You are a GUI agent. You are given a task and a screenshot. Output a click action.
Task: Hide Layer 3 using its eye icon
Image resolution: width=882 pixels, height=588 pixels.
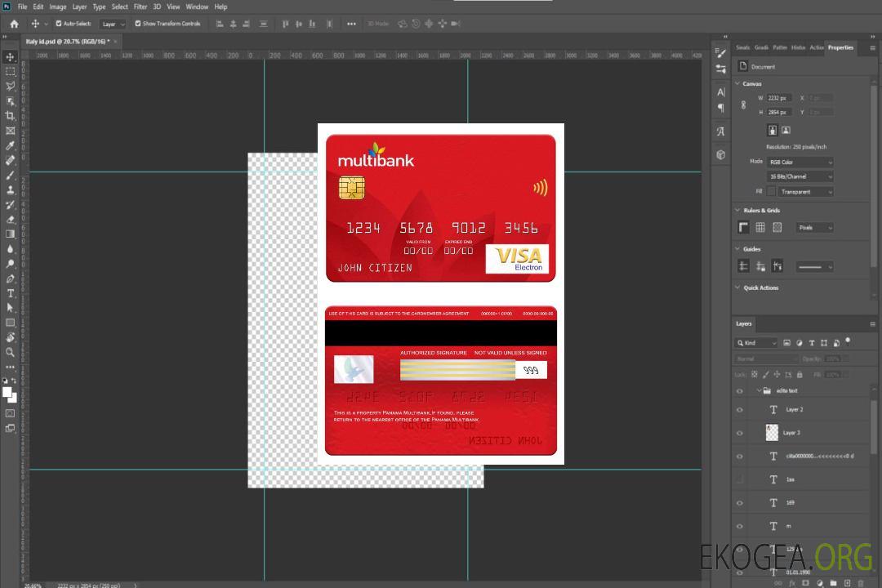pos(740,434)
